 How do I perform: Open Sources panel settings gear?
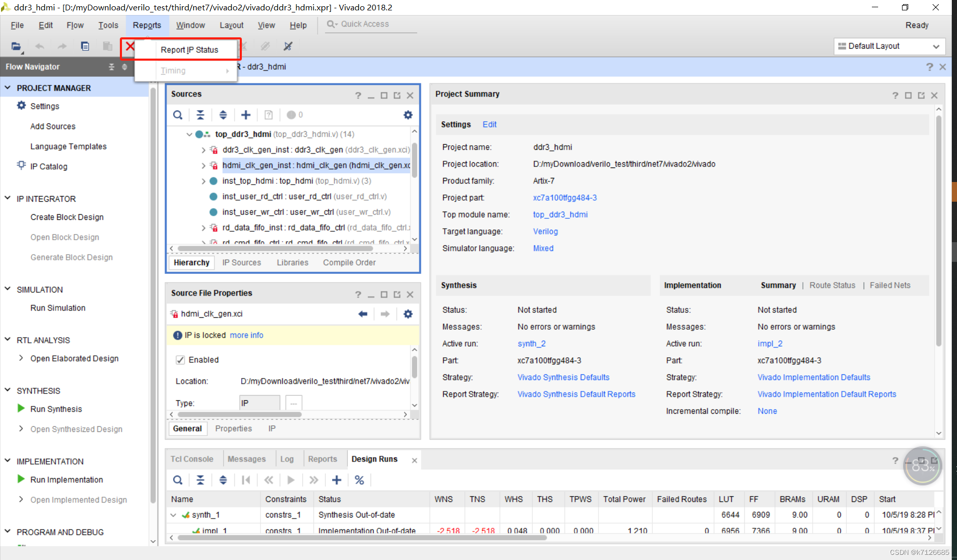(408, 115)
